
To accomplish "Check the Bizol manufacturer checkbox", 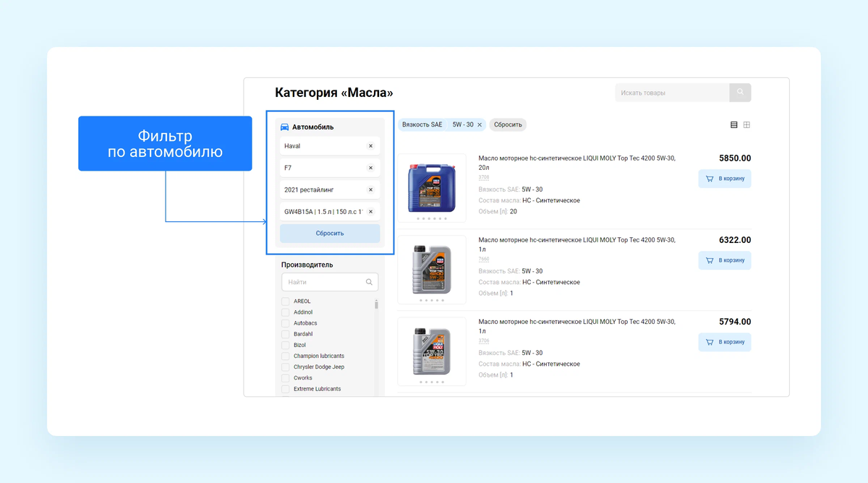I will point(285,345).
